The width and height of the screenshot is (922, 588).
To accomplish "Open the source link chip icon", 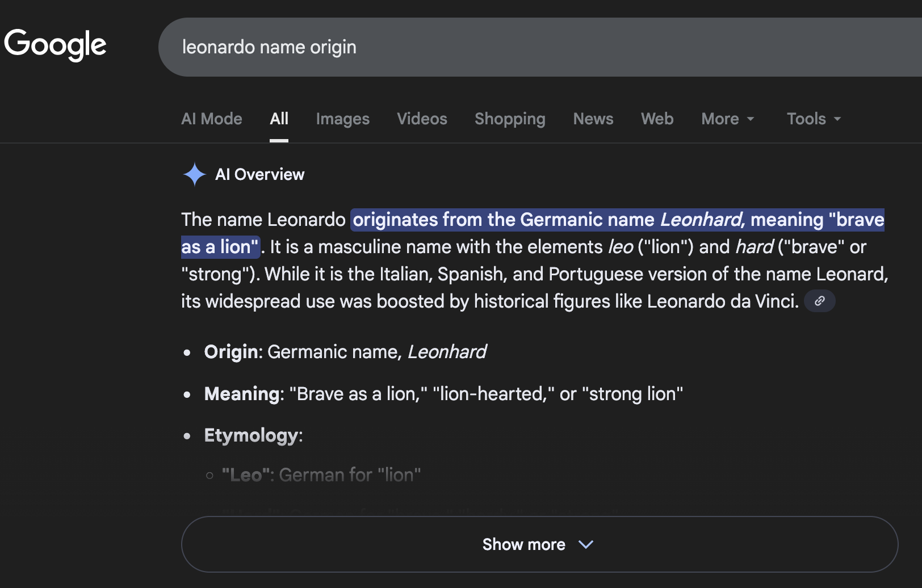I will (819, 301).
